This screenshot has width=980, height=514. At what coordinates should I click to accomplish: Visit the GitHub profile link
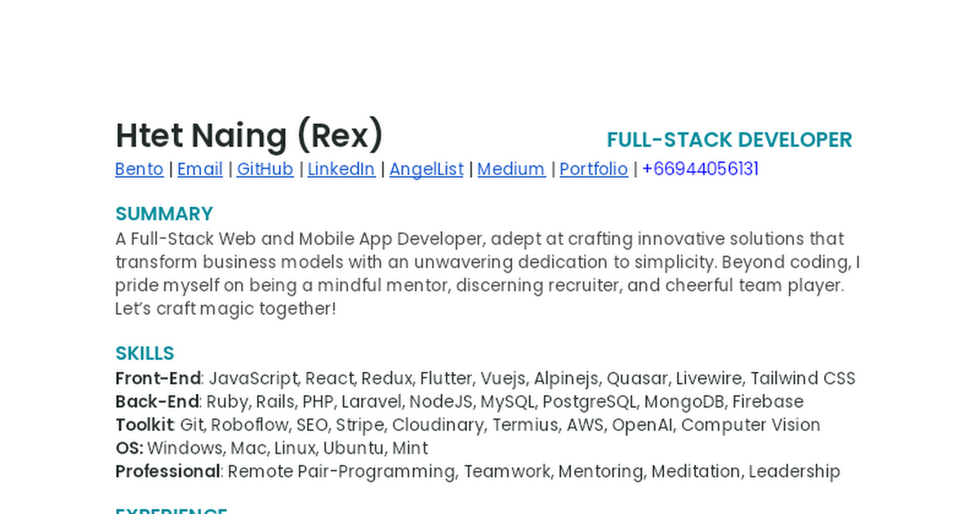[x=265, y=169]
